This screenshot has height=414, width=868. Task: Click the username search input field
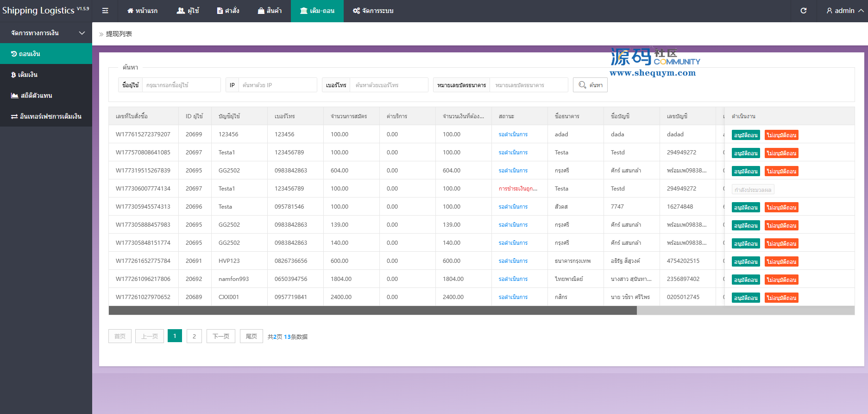[x=181, y=85]
